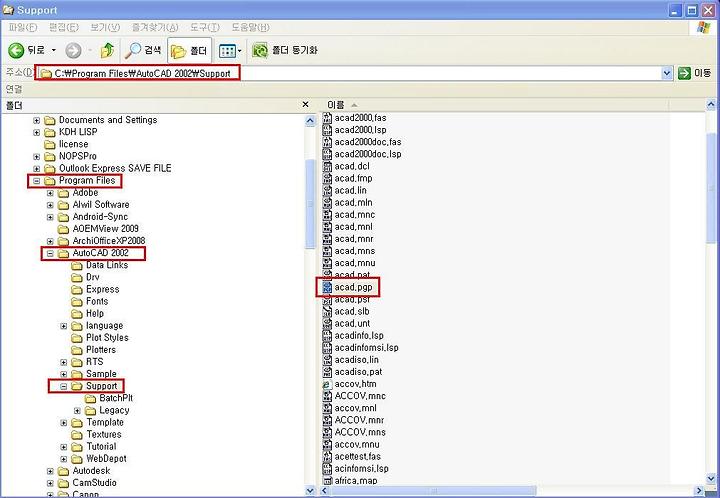Open the File (파일) menu
720x498 pixels.
click(22, 28)
